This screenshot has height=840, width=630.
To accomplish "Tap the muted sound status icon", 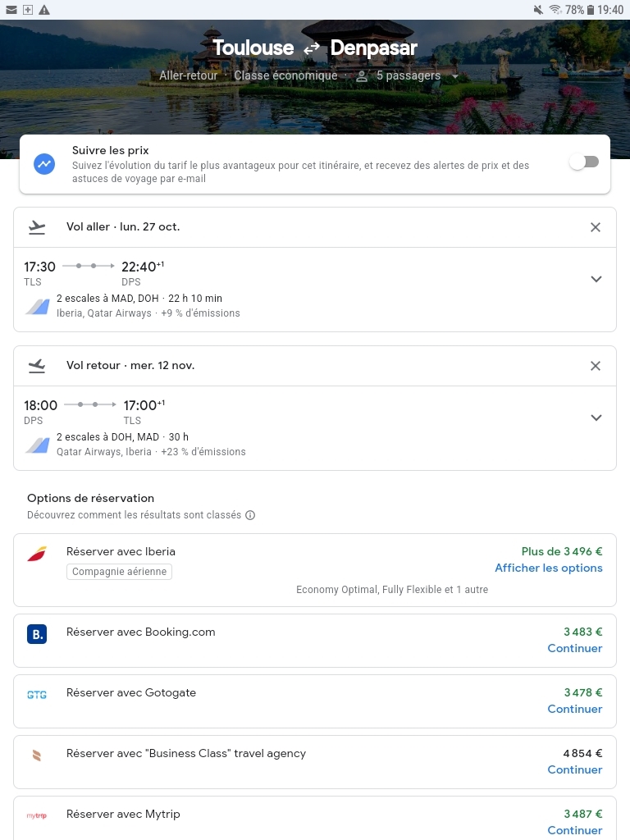I will (x=538, y=10).
